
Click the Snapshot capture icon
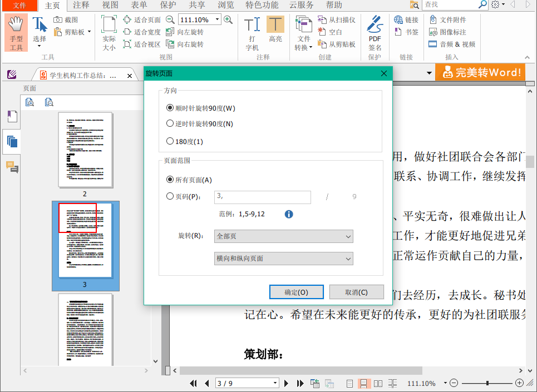coord(58,19)
